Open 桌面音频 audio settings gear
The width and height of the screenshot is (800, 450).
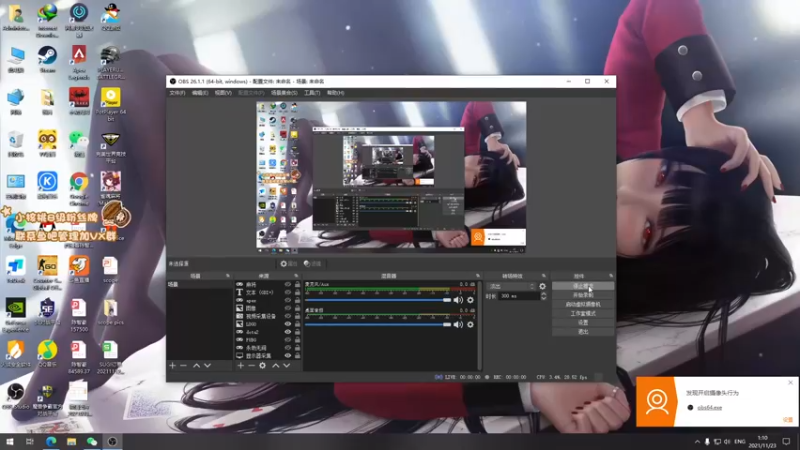pyautogui.click(x=470, y=324)
